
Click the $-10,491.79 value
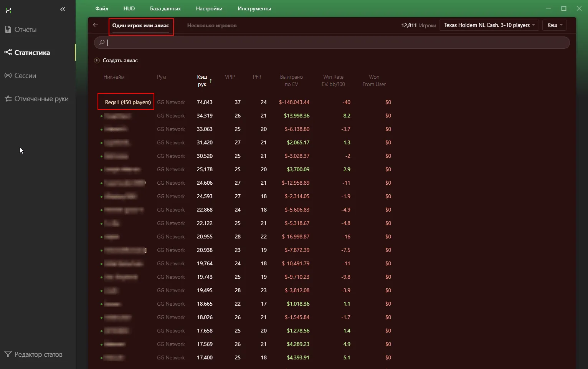296,263
